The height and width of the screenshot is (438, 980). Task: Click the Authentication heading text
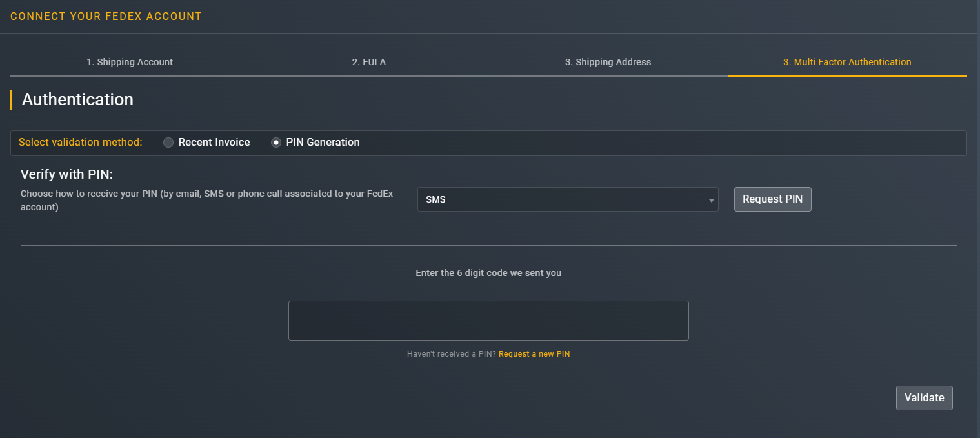pos(77,99)
